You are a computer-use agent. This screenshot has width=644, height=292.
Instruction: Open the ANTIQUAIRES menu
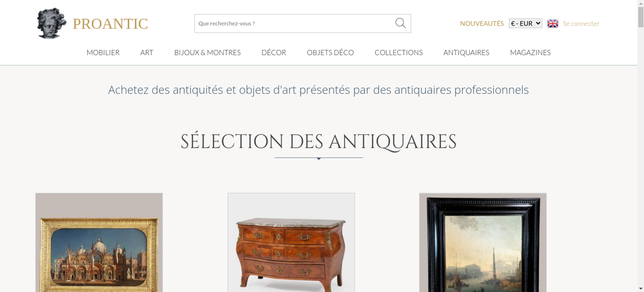466,52
